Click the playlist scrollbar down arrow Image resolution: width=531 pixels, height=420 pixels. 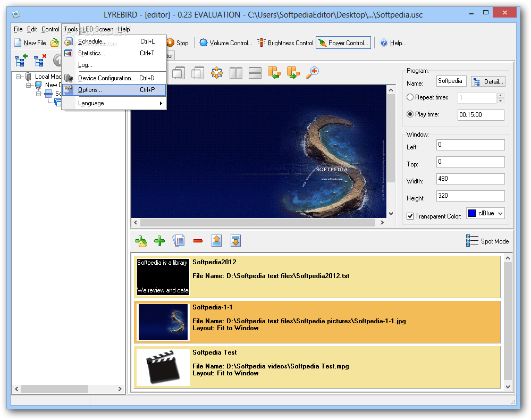coord(508,387)
